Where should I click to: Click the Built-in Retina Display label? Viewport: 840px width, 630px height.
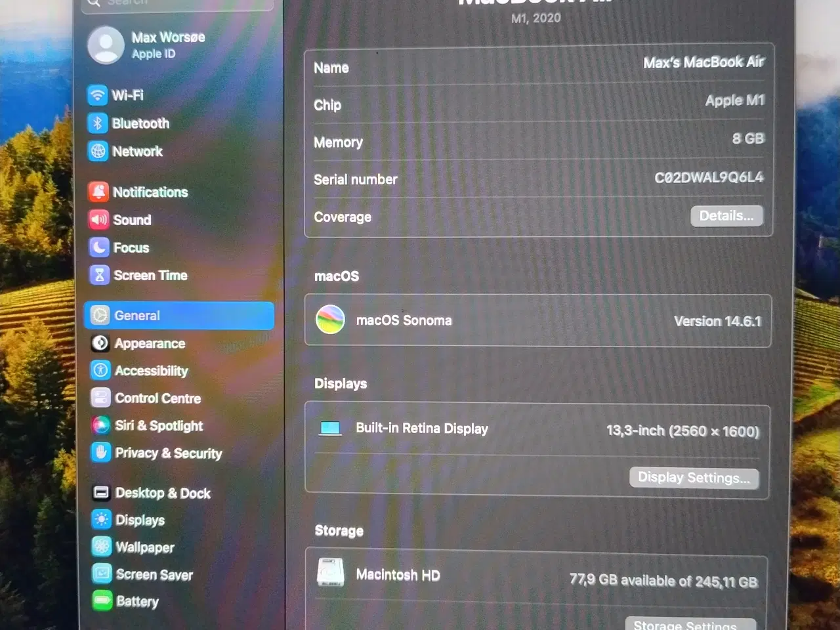coord(422,429)
